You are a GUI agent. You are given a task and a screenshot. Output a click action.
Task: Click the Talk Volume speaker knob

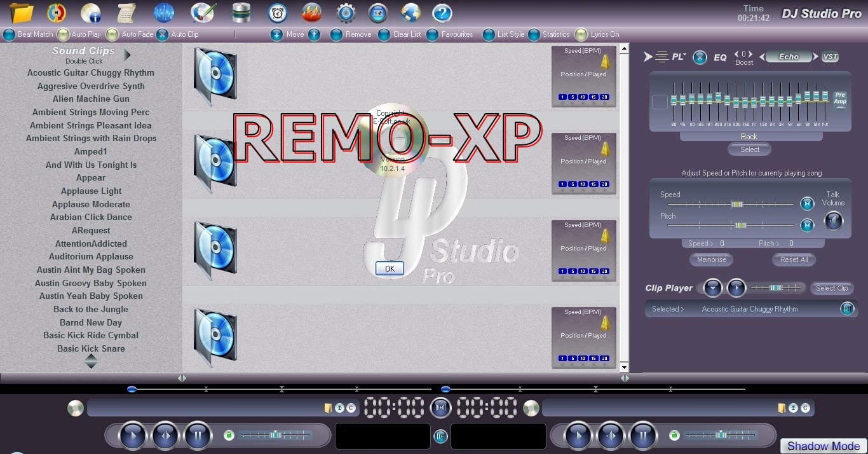(833, 221)
